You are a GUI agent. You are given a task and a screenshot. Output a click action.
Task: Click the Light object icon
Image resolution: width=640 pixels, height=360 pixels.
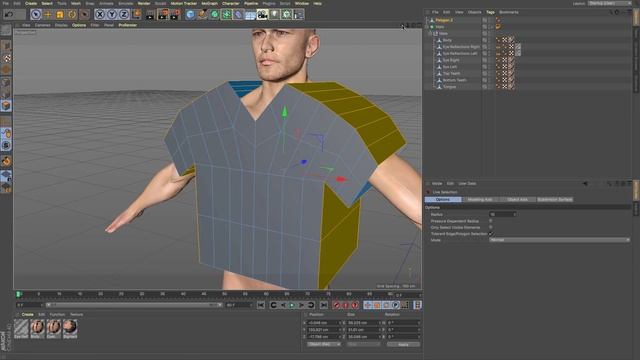pyautogui.click(x=275, y=15)
